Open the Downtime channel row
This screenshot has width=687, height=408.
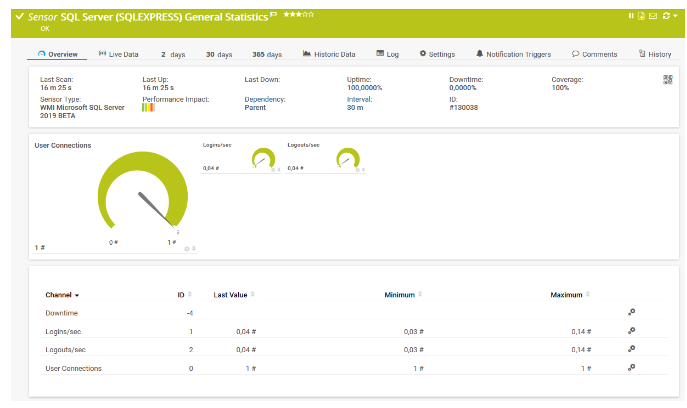click(354, 313)
